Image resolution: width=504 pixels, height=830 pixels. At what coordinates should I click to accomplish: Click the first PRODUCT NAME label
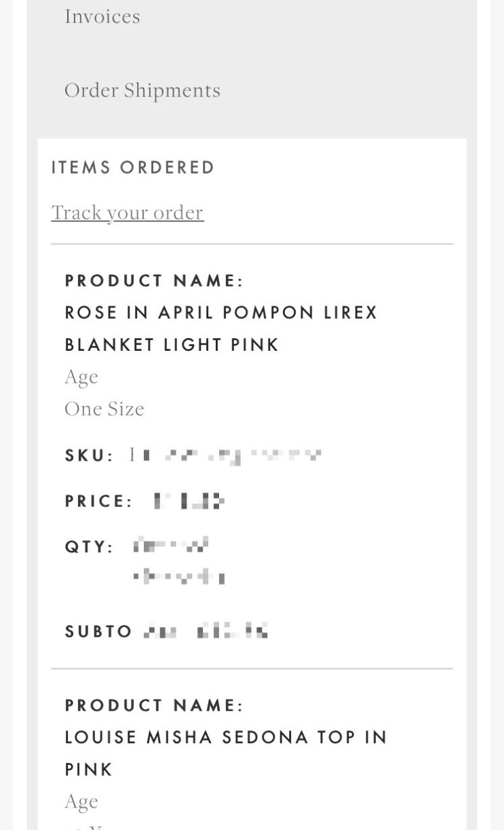pos(154,281)
